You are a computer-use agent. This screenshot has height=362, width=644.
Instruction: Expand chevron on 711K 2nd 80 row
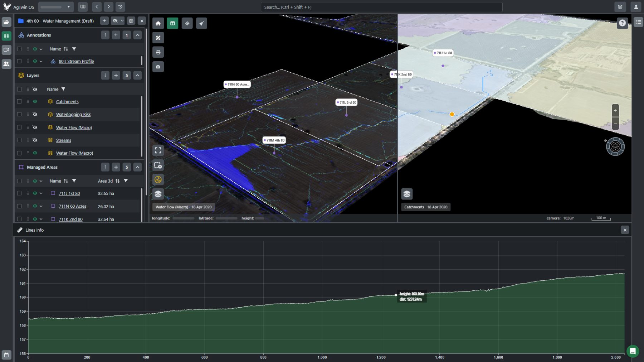pos(41,219)
